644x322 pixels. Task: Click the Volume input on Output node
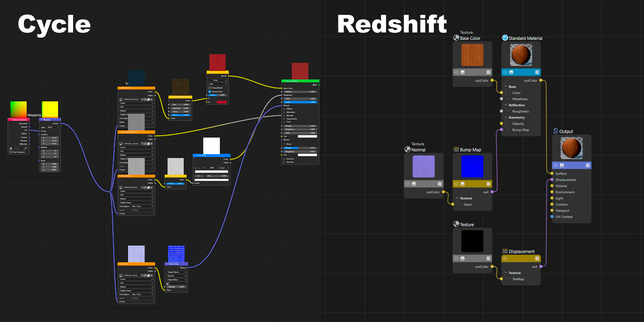(552, 186)
